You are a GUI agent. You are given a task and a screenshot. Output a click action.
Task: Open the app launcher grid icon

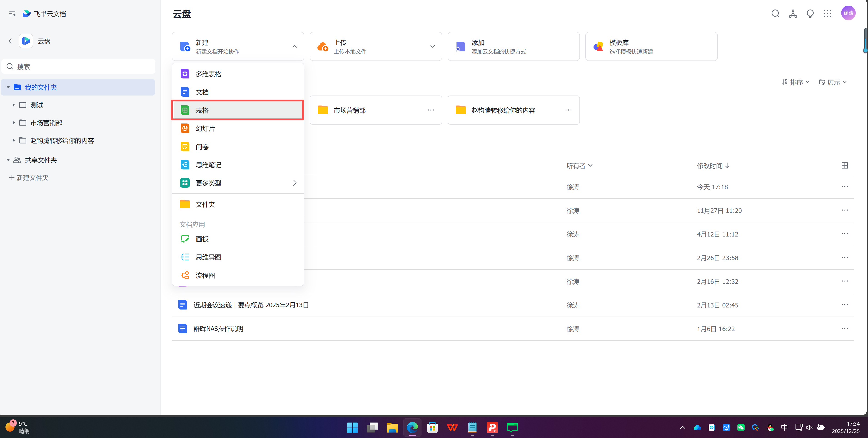827,13
